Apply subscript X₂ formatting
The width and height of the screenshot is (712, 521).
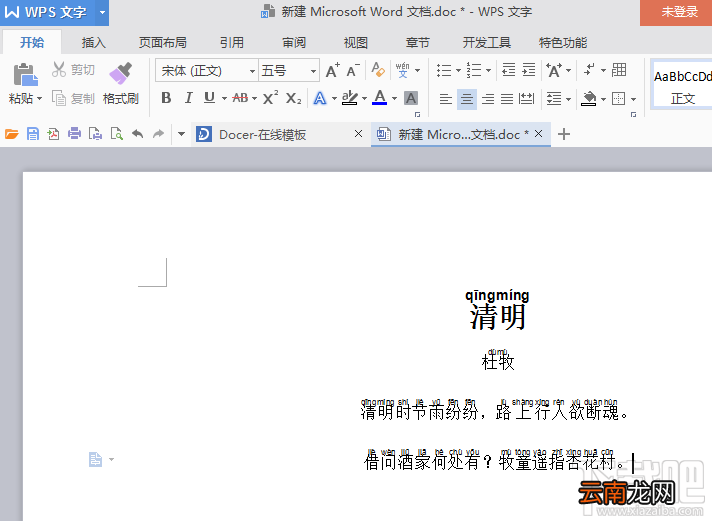tap(293, 98)
